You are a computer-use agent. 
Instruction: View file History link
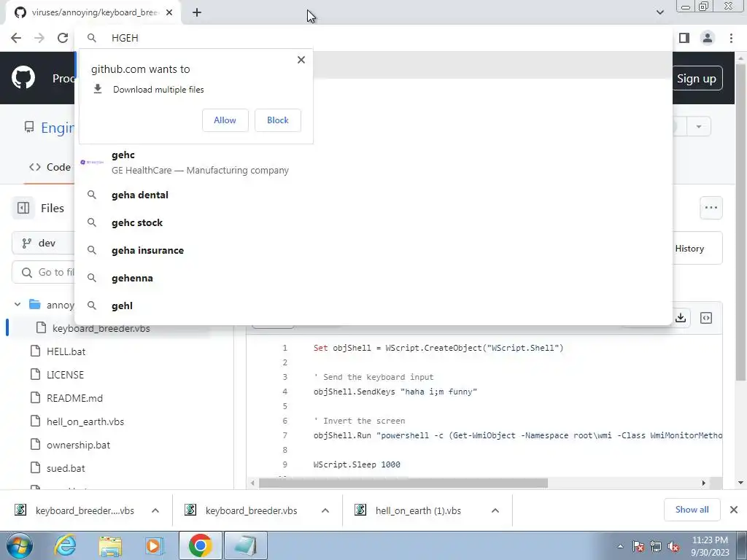pos(689,249)
